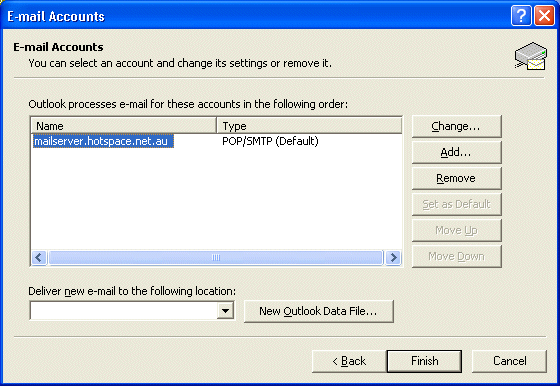Click the horizontal scrollbar thumb
Image resolution: width=560 pixels, height=386 pixels.
tap(216, 257)
